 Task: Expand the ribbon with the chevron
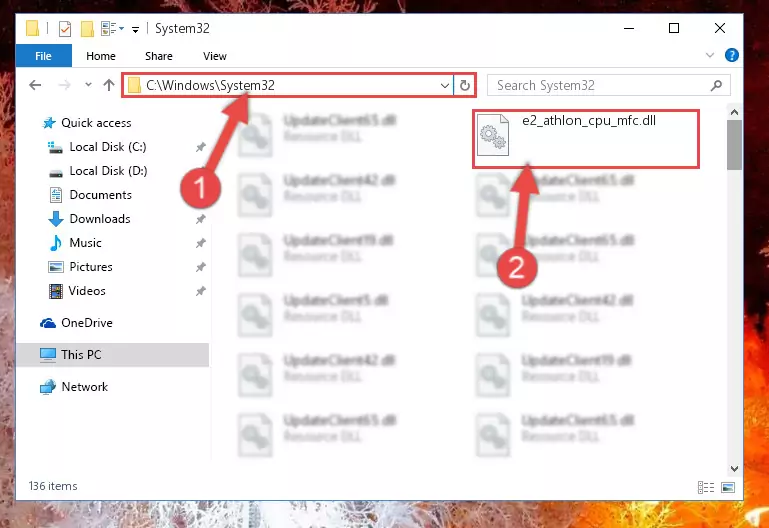[x=710, y=55]
